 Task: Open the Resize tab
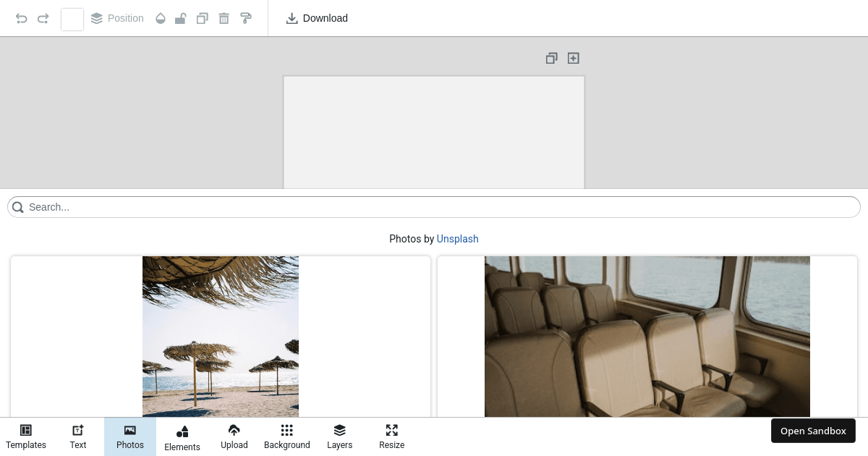click(x=392, y=437)
